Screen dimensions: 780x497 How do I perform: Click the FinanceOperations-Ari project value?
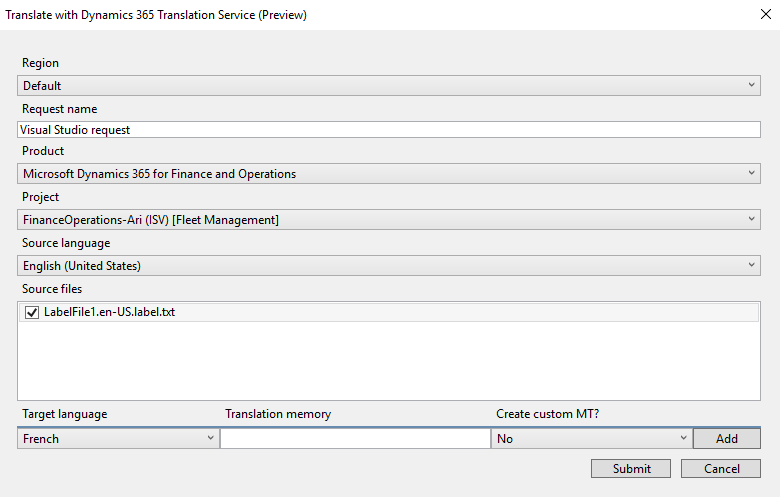150,220
